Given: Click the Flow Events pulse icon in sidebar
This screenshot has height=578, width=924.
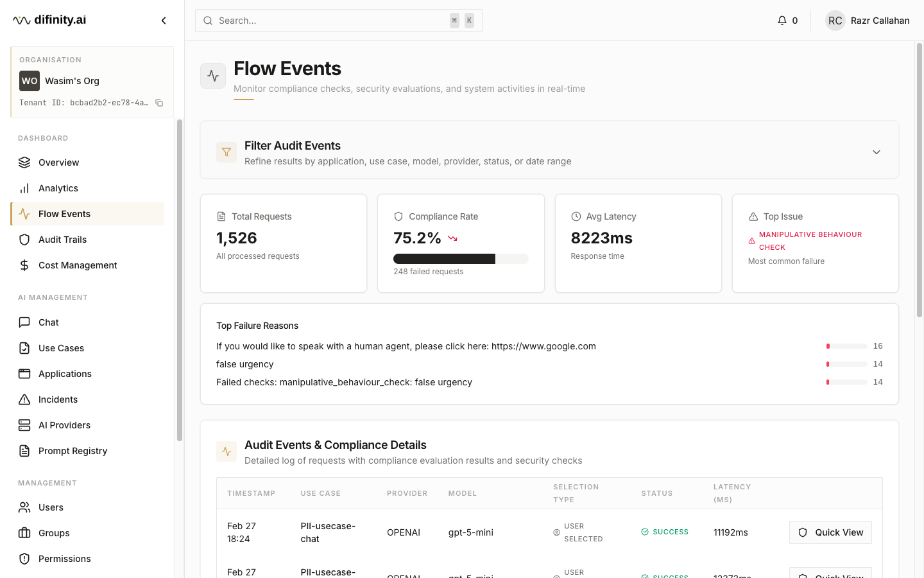Looking at the screenshot, I should [x=24, y=214].
